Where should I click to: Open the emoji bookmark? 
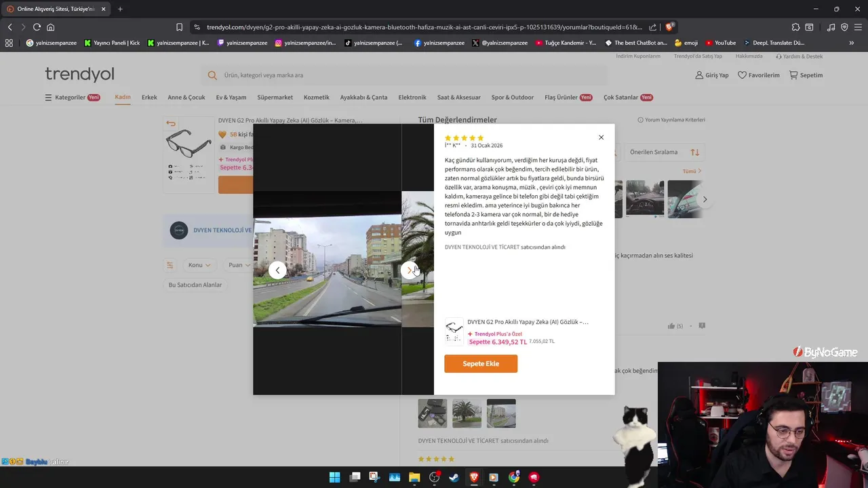coord(686,43)
